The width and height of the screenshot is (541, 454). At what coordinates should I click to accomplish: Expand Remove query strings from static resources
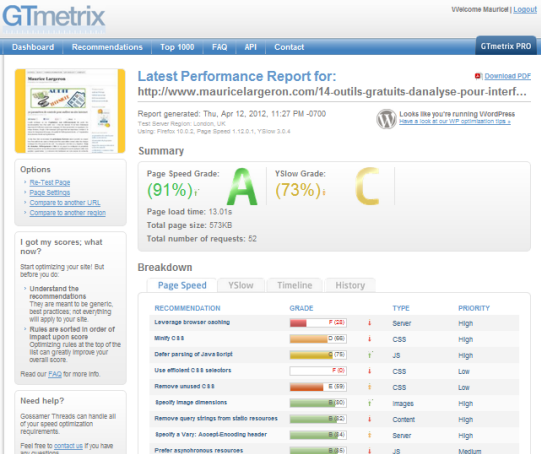pyautogui.click(x=216, y=418)
